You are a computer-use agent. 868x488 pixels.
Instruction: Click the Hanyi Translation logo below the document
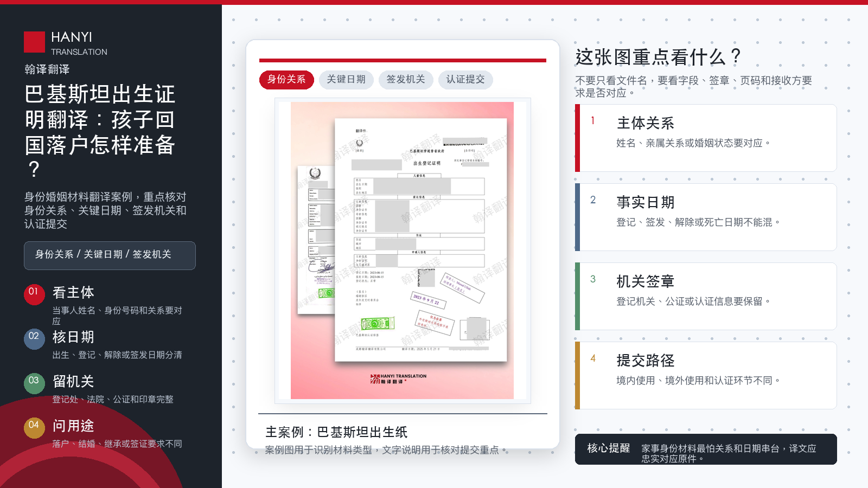click(398, 378)
